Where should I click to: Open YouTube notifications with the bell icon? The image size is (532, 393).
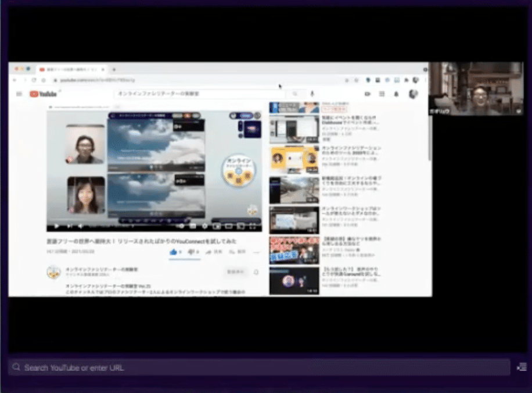396,94
